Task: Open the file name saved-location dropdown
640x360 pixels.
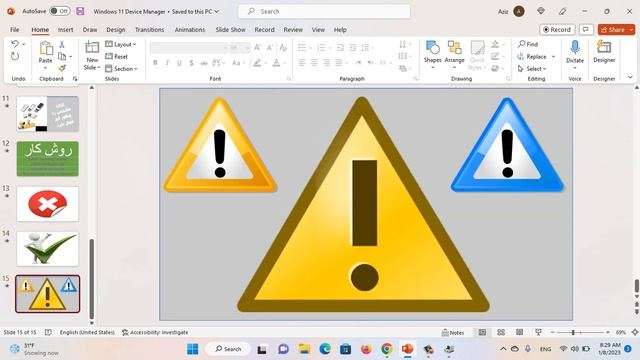Action: pos(217,11)
